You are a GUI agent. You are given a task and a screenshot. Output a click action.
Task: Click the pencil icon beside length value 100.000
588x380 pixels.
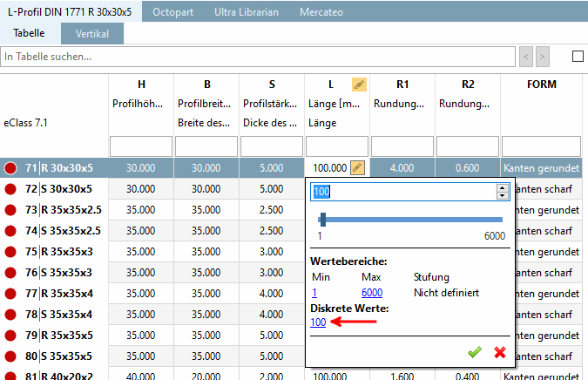coord(357,167)
